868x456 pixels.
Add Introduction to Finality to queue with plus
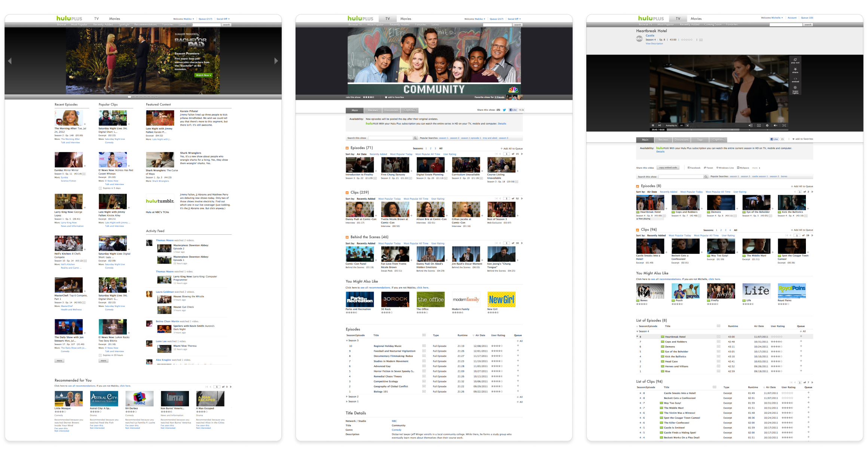[376, 171]
